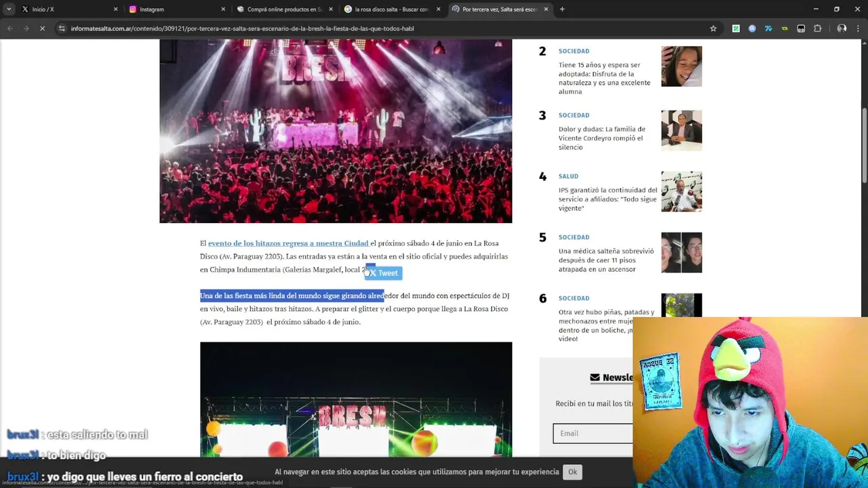
Task: Go forward with the forward arrow
Action: [x=26, y=28]
